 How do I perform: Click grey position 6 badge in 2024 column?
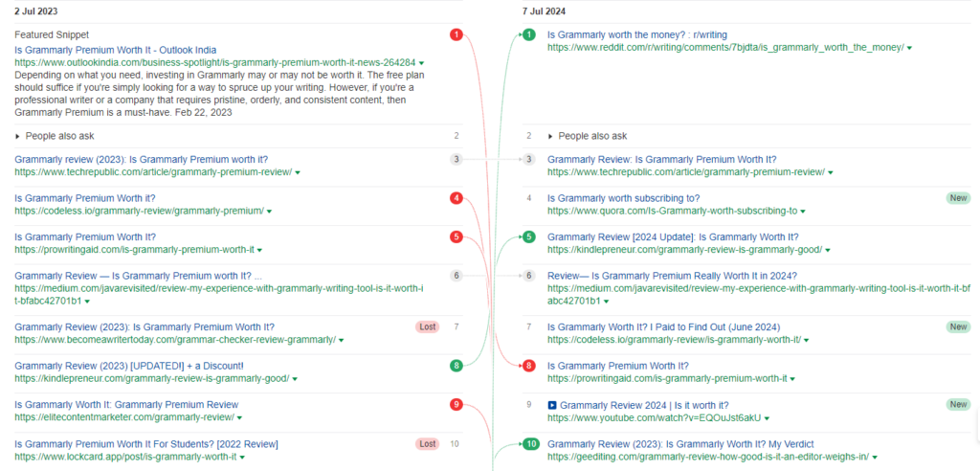(528, 276)
